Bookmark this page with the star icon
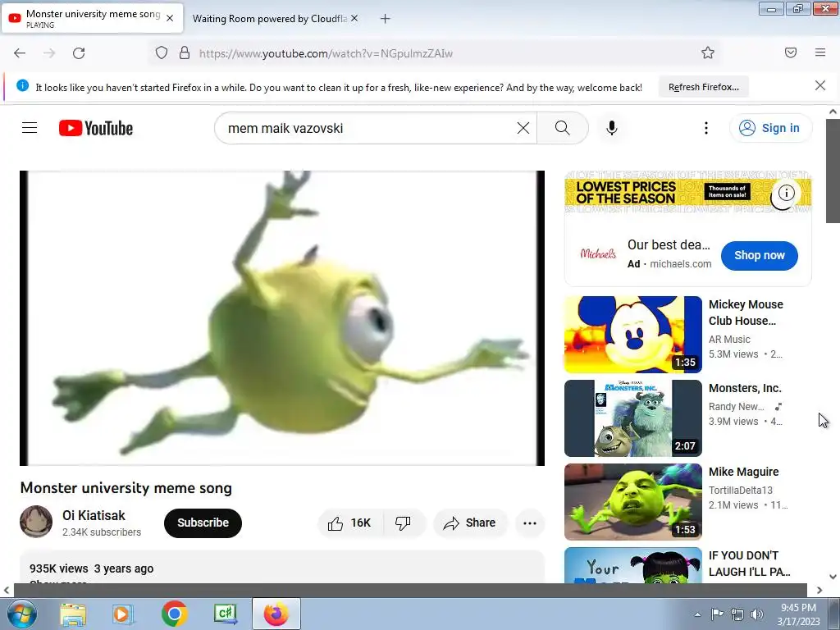This screenshot has height=630, width=840. [708, 52]
